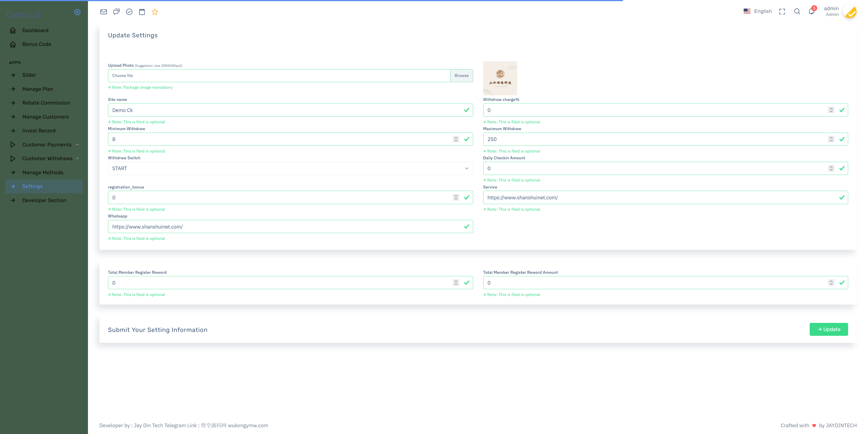Expand Customer Payments submenu
The width and height of the screenshot is (868, 434).
pyautogui.click(x=47, y=145)
